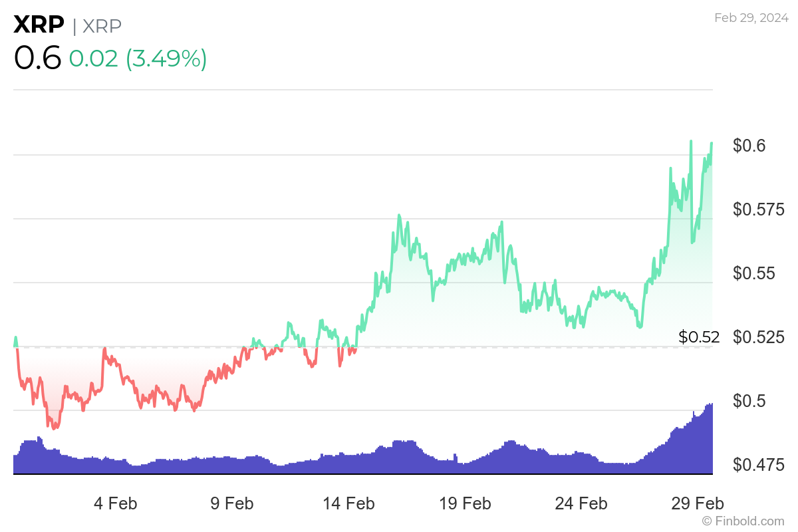Image resolution: width=798 pixels, height=532 pixels.
Task: Click the $0.525 y-axis label
Action: [x=759, y=337]
